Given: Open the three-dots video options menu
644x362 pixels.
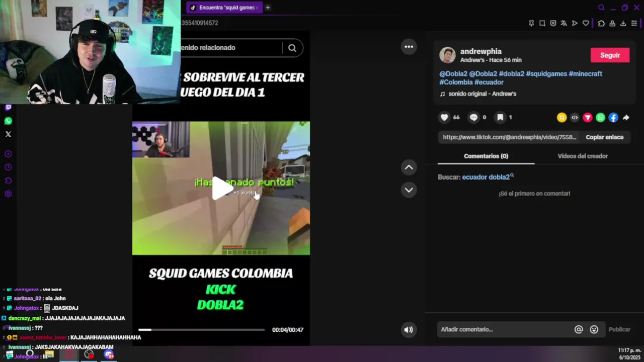Looking at the screenshot, I should pyautogui.click(x=409, y=47).
